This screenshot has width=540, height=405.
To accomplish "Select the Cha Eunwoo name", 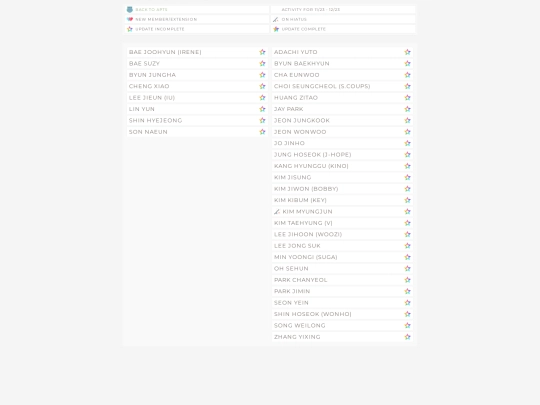I will click(297, 75).
